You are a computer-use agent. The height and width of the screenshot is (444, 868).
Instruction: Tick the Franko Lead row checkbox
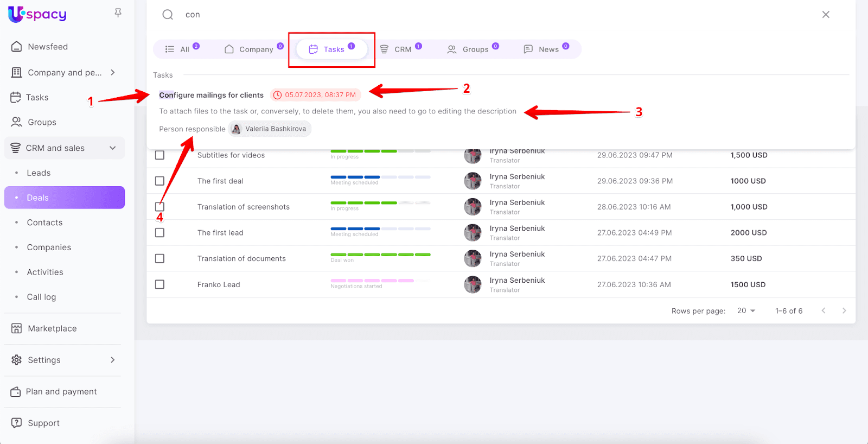tap(159, 284)
